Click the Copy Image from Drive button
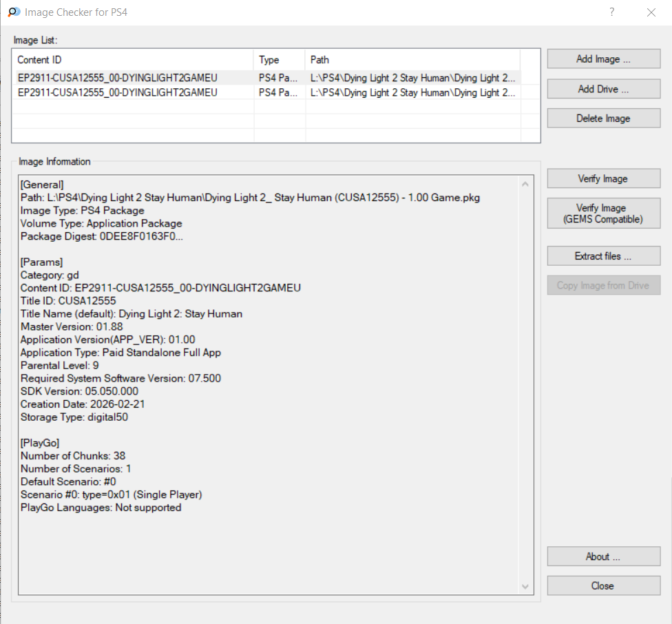 point(603,285)
